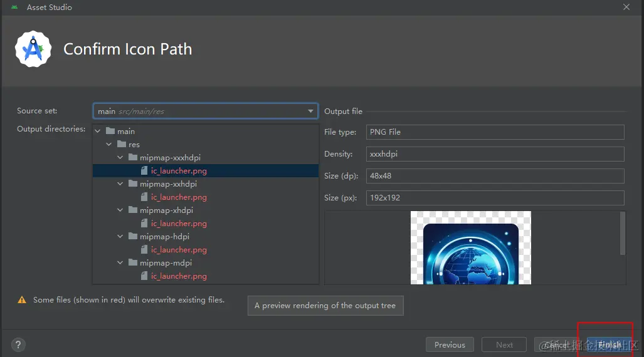Click the yellow overwrite warning icon
Image resolution: width=644 pixels, height=357 pixels.
click(x=22, y=300)
